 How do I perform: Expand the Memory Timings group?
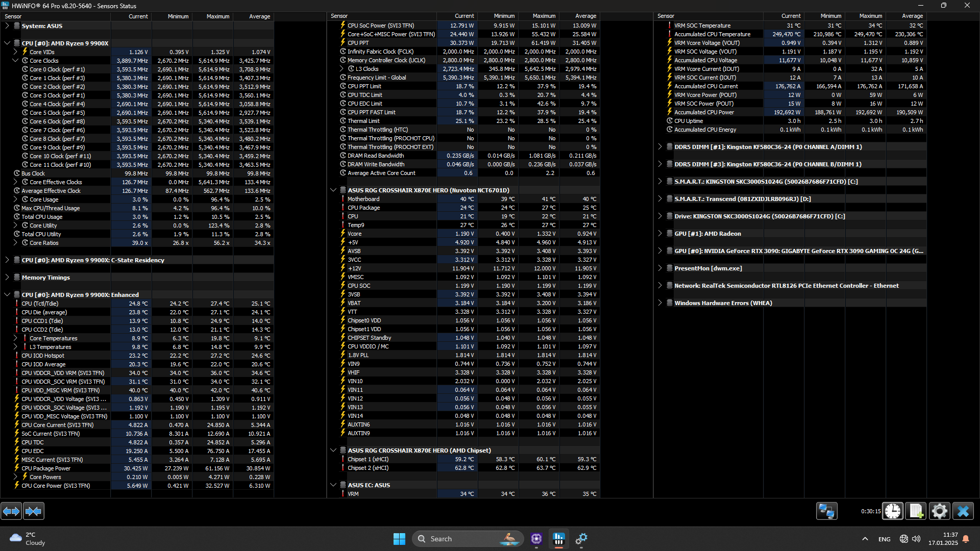[x=7, y=277]
